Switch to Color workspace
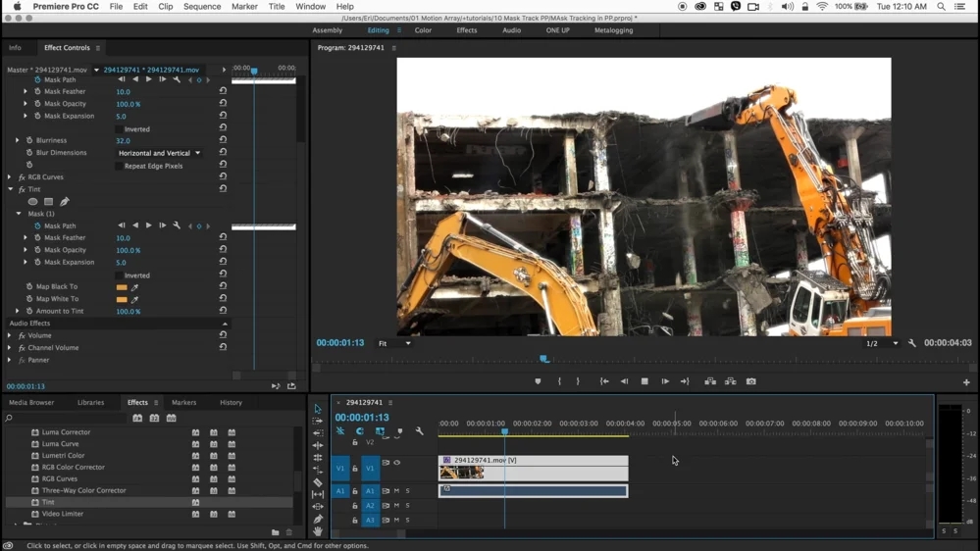Screen dimensions: 980x551 [x=423, y=30]
